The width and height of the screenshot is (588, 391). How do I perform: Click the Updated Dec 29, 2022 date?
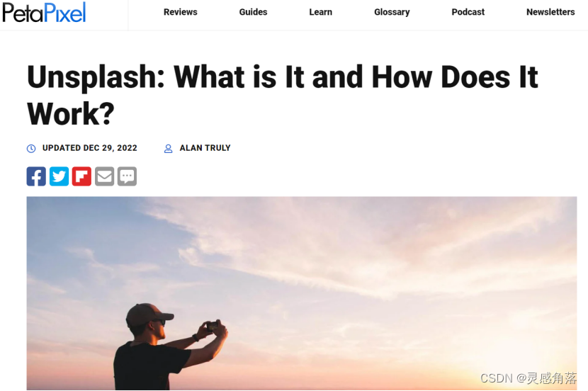[90, 148]
